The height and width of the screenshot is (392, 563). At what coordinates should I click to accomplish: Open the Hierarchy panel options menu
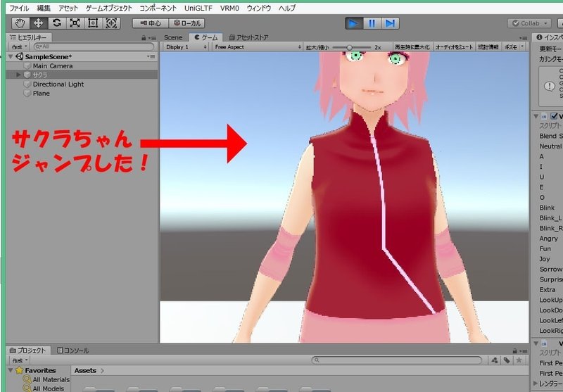click(x=152, y=38)
